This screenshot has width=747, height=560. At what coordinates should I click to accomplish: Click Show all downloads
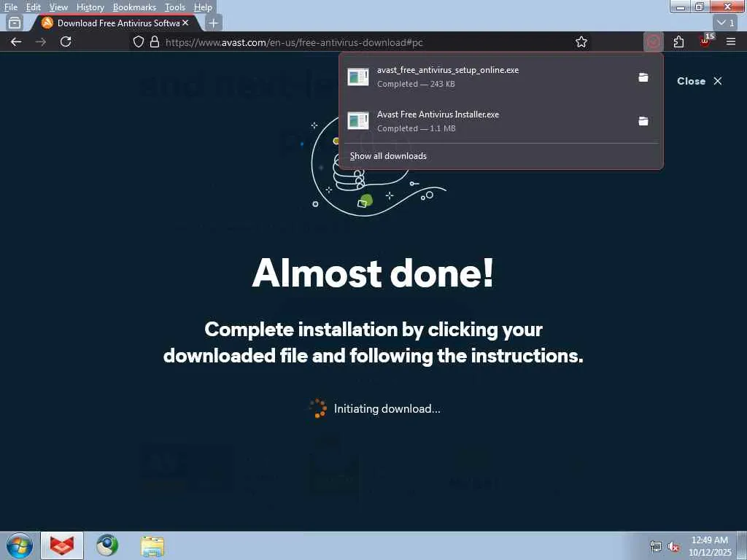pos(388,156)
